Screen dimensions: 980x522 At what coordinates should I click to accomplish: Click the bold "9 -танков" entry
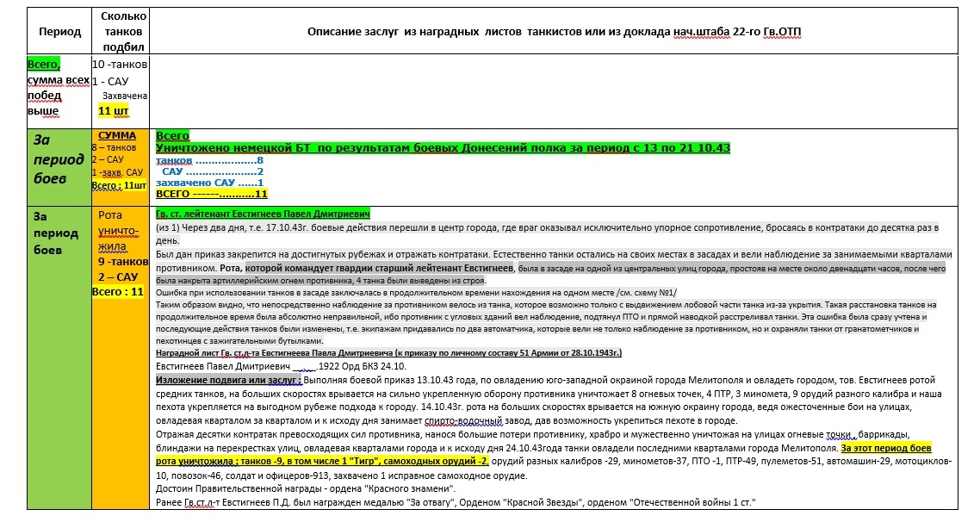123,261
